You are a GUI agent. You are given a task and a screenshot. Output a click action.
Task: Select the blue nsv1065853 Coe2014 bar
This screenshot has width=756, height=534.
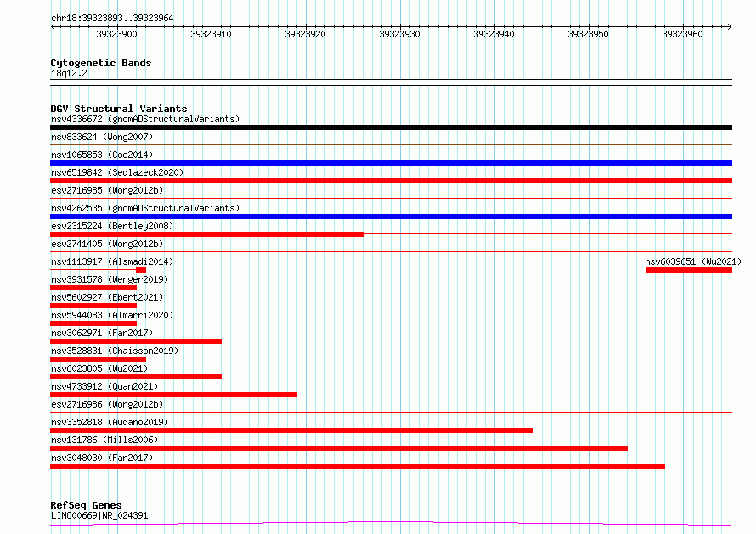391,163
